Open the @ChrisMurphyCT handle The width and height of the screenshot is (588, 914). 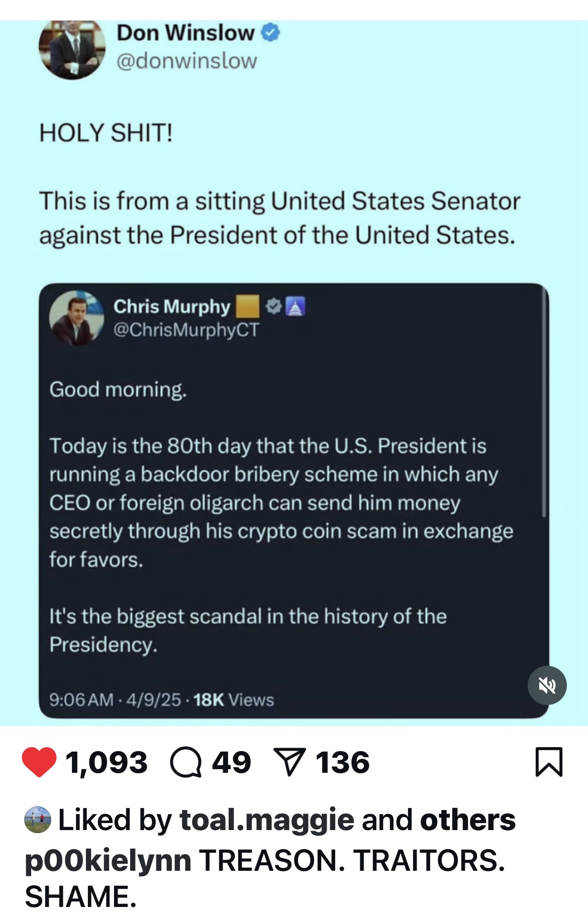click(186, 330)
